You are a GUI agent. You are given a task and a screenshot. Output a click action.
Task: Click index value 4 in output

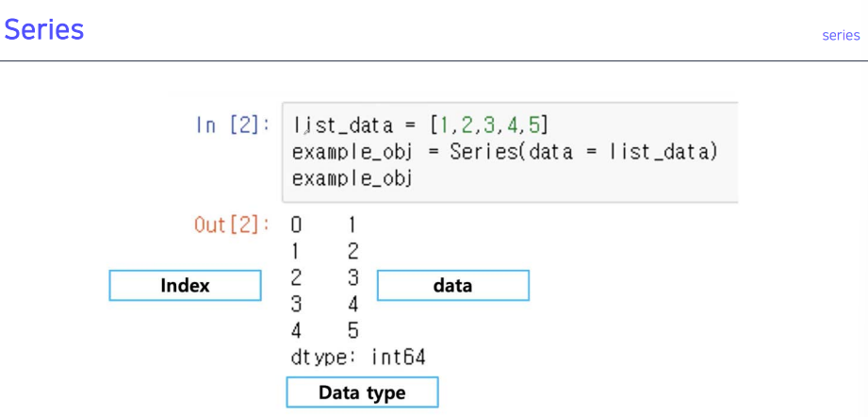click(x=296, y=331)
